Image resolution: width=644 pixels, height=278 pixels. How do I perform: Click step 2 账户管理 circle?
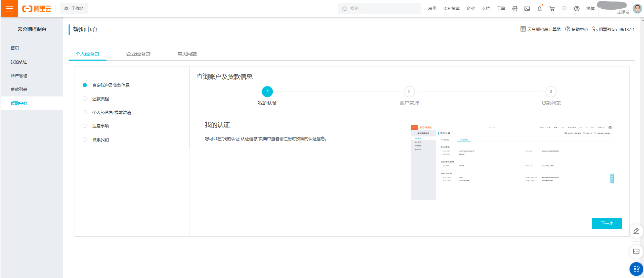409,92
